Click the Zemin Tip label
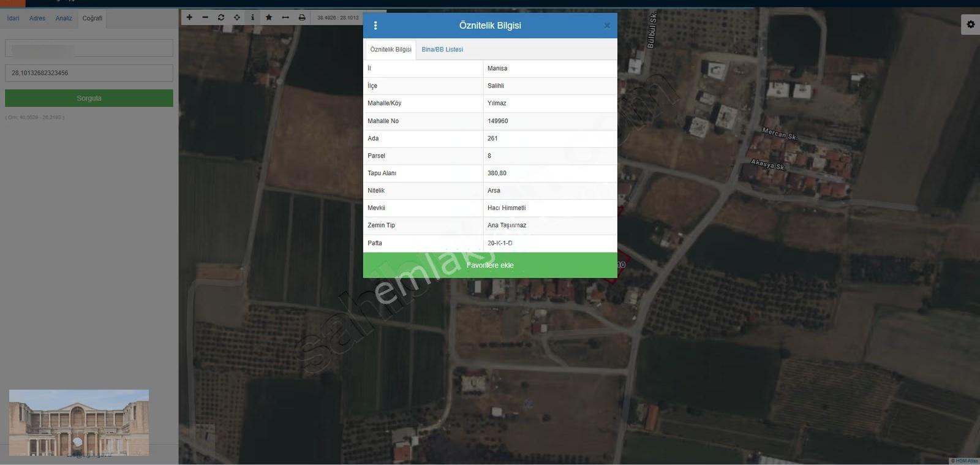 (381, 225)
